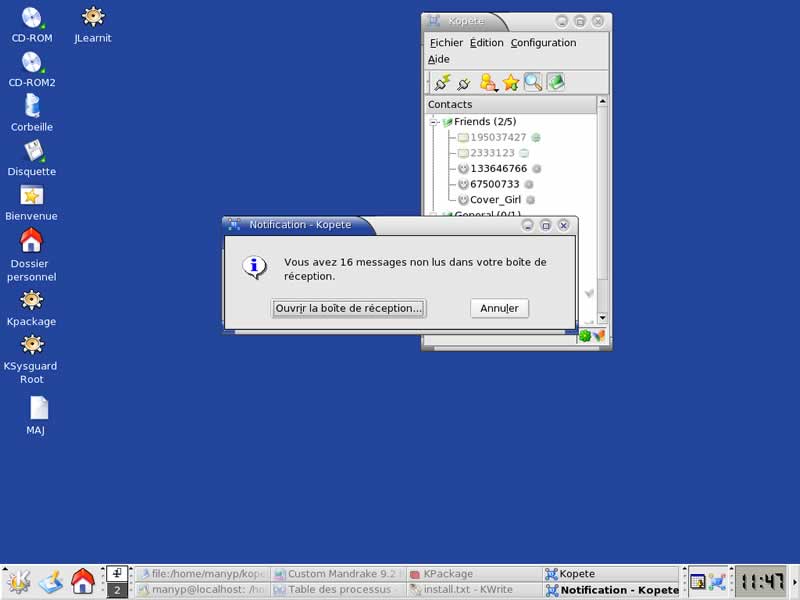Collapse the Friends (2/5) group
Screen dimensions: 800x600
[434, 122]
